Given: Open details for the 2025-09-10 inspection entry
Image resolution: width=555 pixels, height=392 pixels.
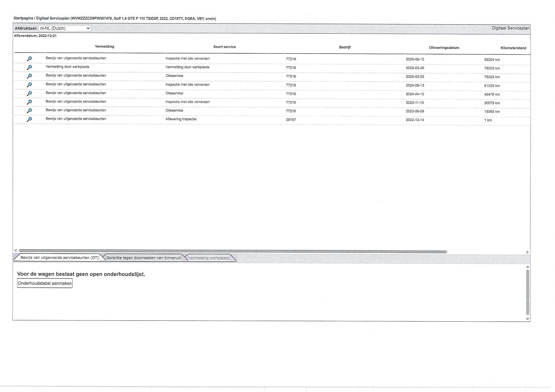Looking at the screenshot, I should pyautogui.click(x=29, y=59).
